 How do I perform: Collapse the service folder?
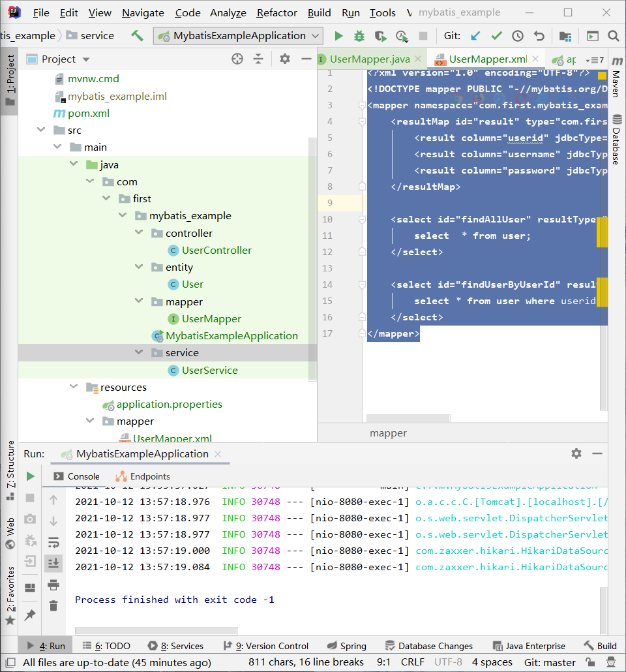(139, 352)
